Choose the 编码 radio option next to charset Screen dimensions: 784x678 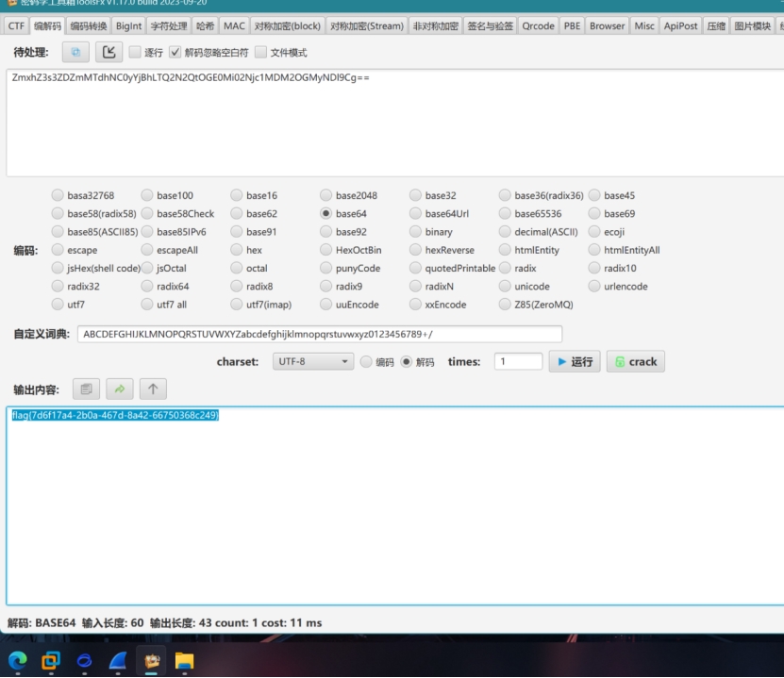coord(366,361)
